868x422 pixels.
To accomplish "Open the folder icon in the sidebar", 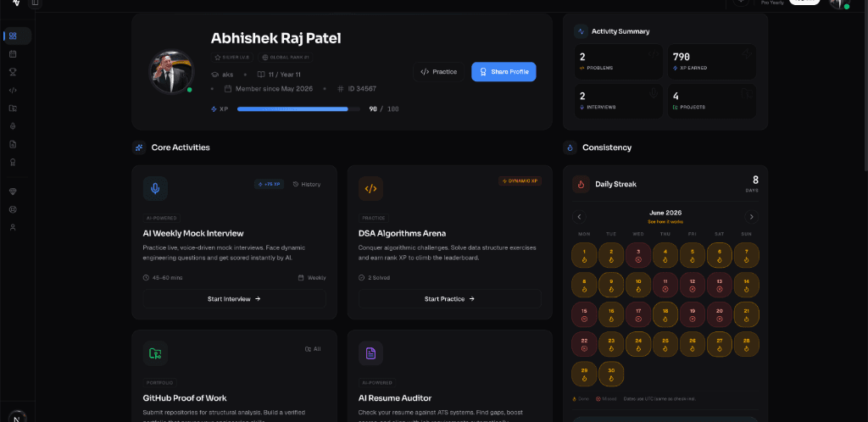I will click(14, 108).
